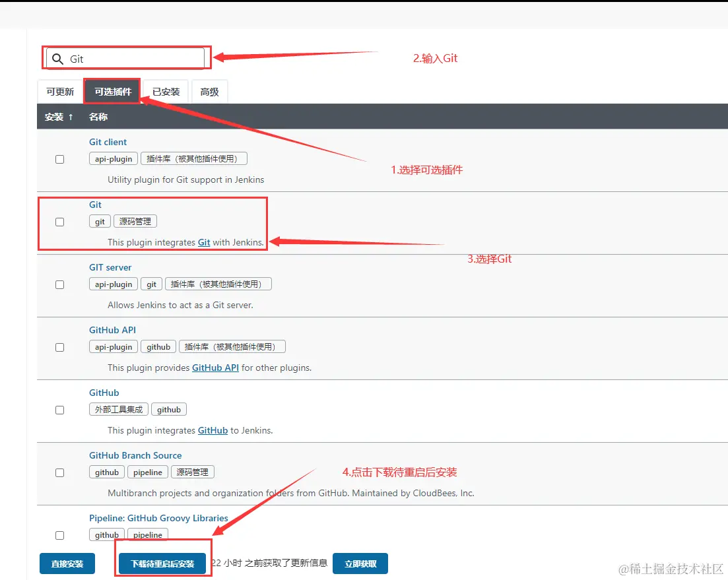Click the search magnifier icon
Image resolution: width=728 pixels, height=580 pixels.
tap(57, 59)
